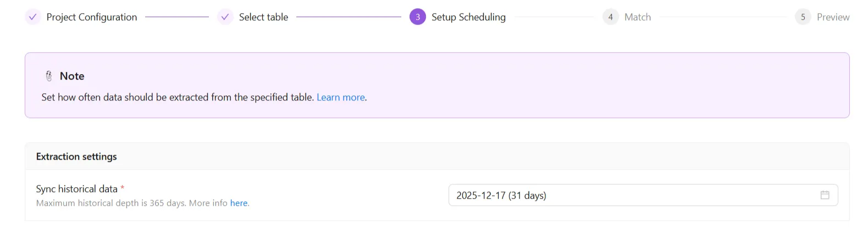Open the Learn more link
Viewport: 868px width, 230px height.
340,97
